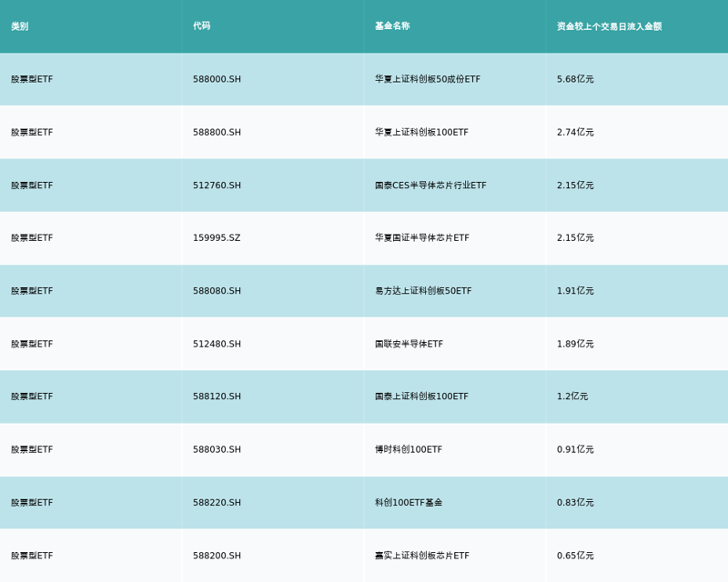
Task: Click 股票型ETF in the 588120.SH row
Action: point(32,396)
